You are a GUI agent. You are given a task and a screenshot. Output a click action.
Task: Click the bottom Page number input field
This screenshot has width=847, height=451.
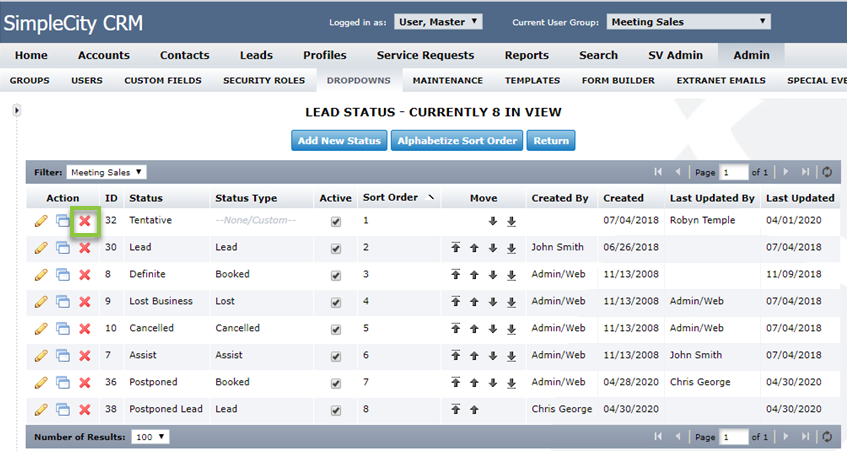click(734, 436)
